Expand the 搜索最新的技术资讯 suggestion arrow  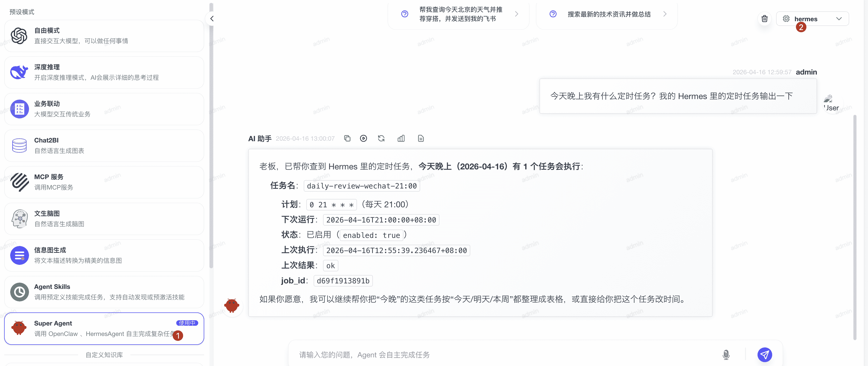click(665, 14)
